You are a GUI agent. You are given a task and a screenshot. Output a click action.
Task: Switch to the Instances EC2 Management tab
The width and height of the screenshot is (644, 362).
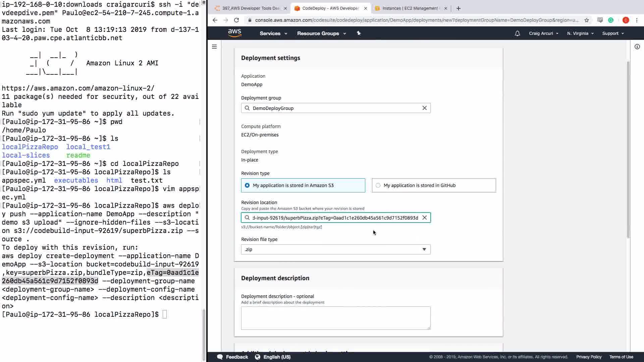[409, 8]
